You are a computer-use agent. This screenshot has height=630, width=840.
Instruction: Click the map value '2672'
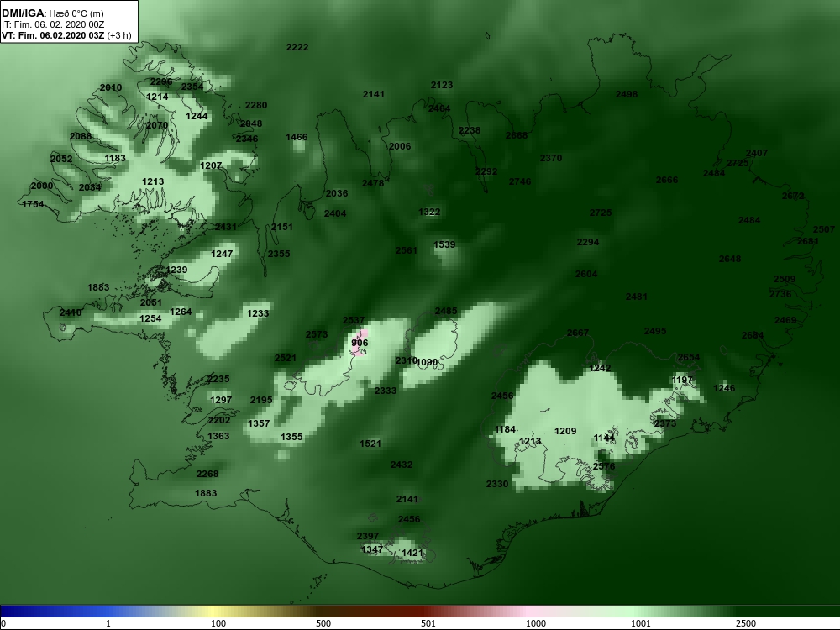click(794, 196)
